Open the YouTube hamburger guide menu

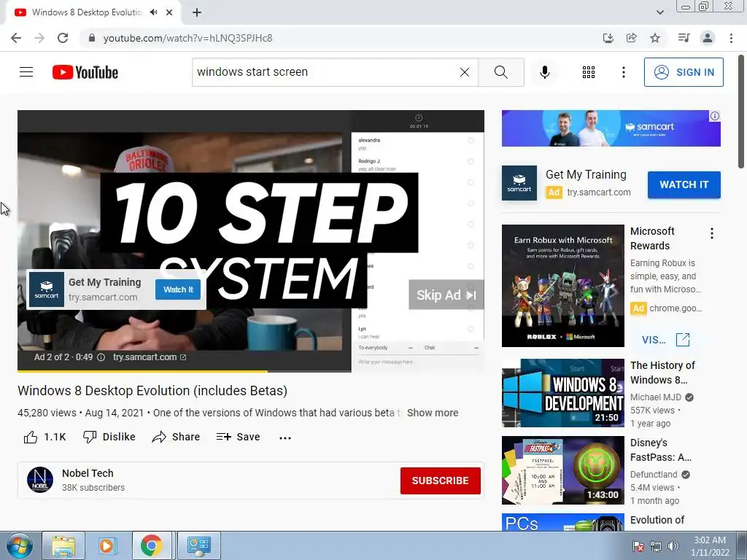pyautogui.click(x=26, y=72)
